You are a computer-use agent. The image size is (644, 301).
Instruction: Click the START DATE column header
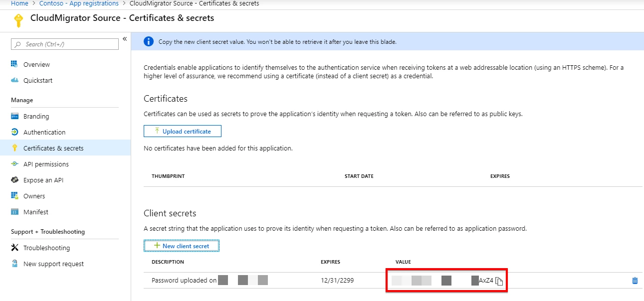pos(359,176)
